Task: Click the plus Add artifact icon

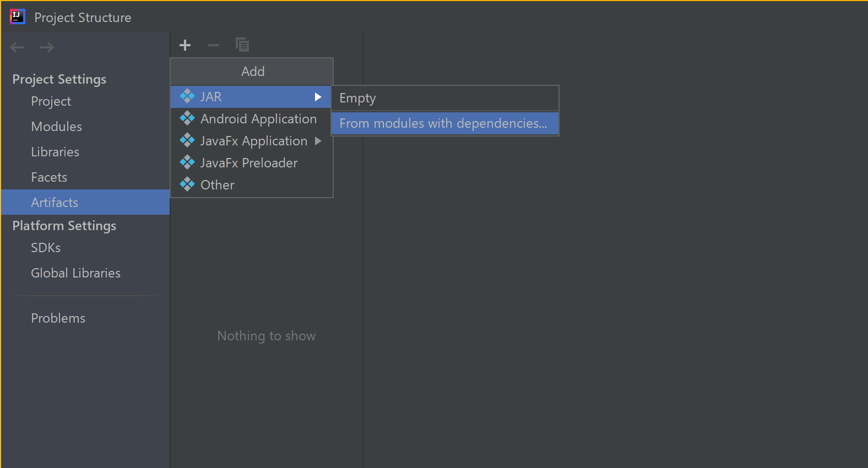Action: tap(185, 45)
